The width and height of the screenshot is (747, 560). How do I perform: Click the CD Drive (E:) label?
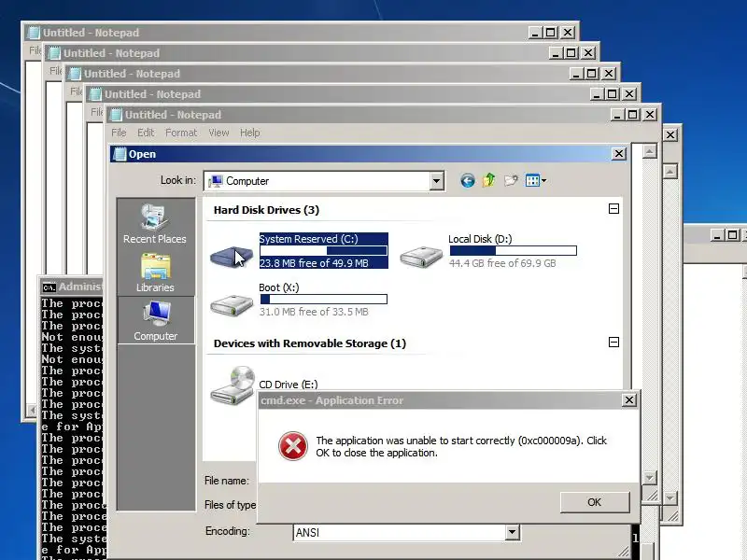pos(289,385)
